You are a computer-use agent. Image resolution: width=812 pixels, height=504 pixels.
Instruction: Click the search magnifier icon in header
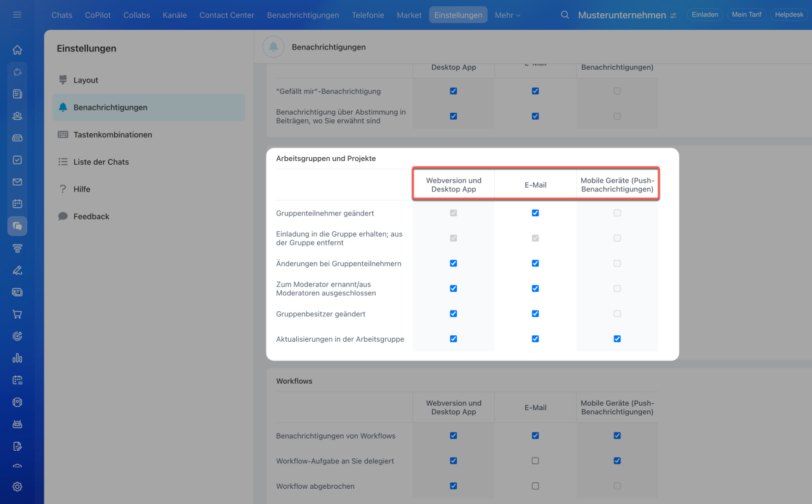click(x=565, y=15)
